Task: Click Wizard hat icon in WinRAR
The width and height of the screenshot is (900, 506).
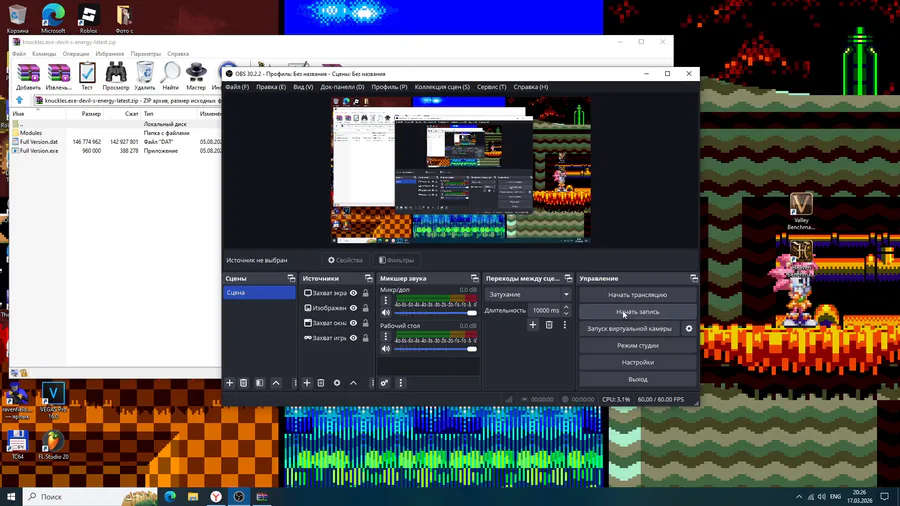Action: pos(196,76)
